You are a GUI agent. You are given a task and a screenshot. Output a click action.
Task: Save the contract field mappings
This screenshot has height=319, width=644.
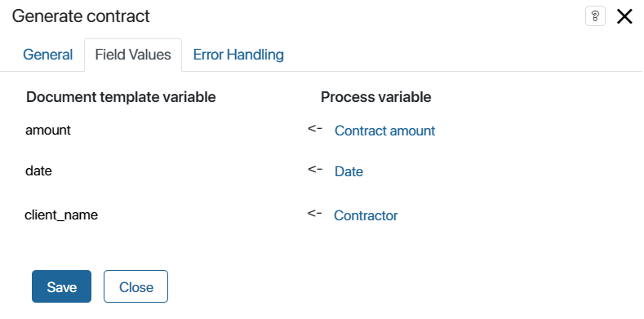click(x=61, y=286)
